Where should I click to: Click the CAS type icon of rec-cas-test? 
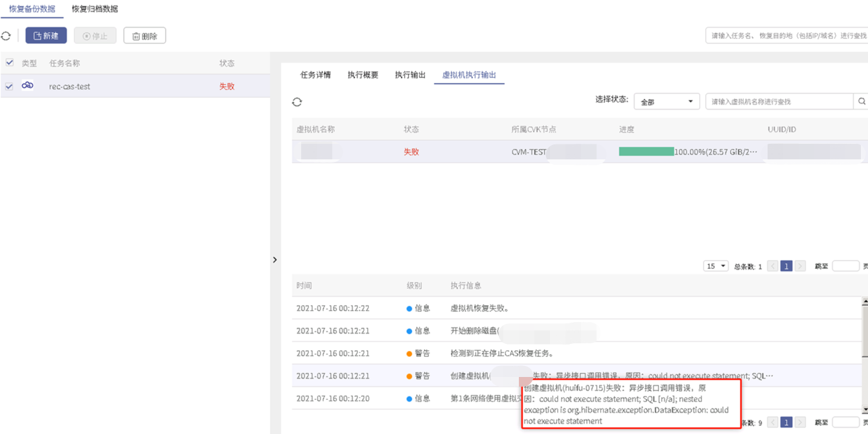(x=27, y=86)
